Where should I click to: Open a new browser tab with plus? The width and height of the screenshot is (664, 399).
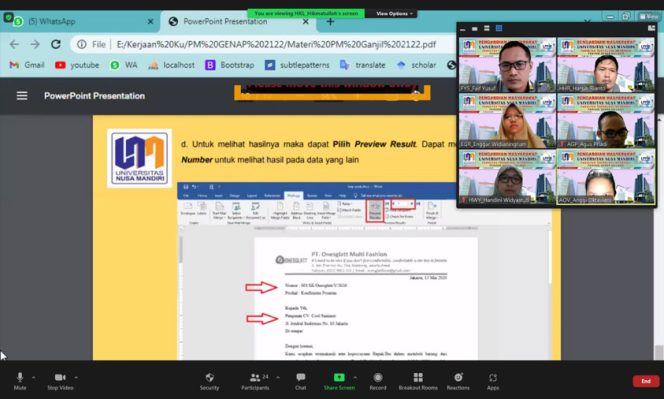pos(330,21)
